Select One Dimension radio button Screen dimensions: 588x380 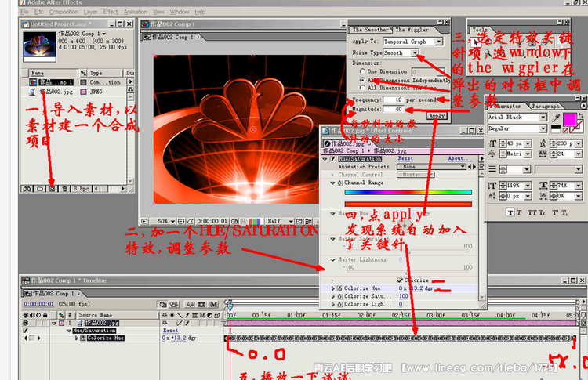[x=362, y=71]
